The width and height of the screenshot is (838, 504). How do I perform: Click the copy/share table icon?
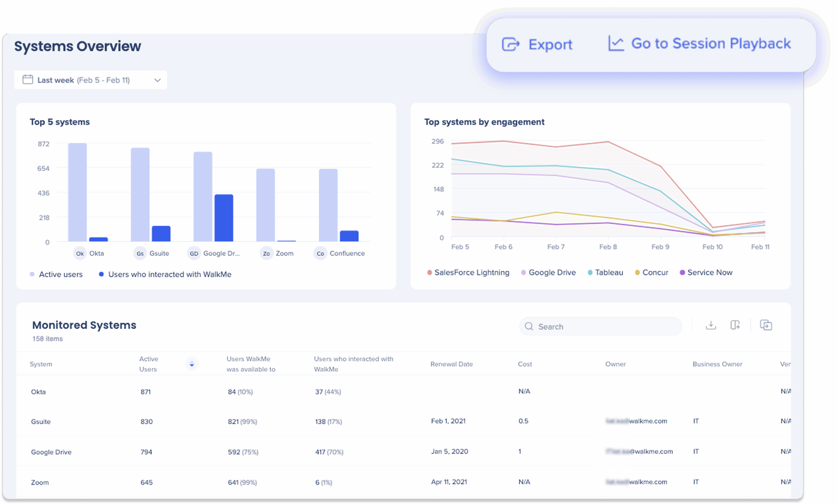766,325
